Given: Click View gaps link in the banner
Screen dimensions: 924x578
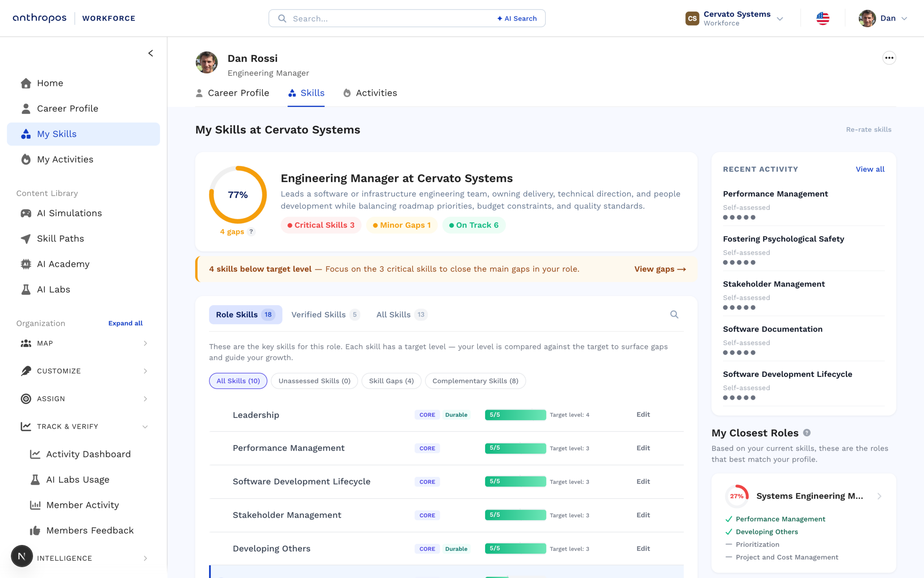Looking at the screenshot, I should point(660,269).
